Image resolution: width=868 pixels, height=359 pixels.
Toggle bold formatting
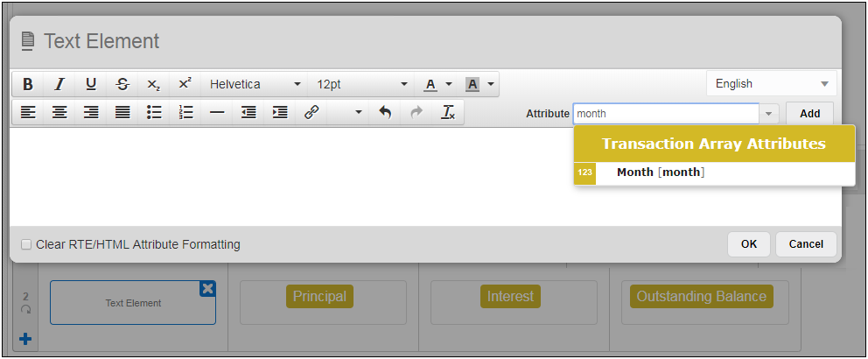[28, 84]
